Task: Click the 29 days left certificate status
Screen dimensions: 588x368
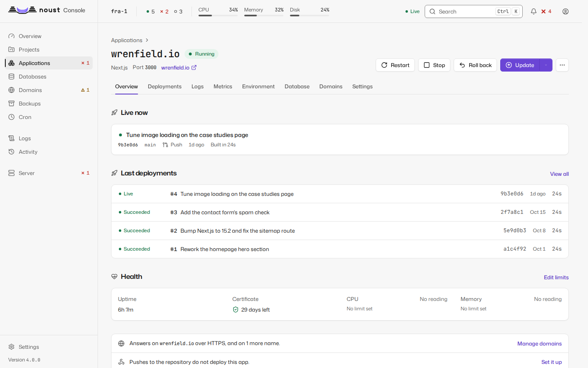Action: [x=251, y=310]
